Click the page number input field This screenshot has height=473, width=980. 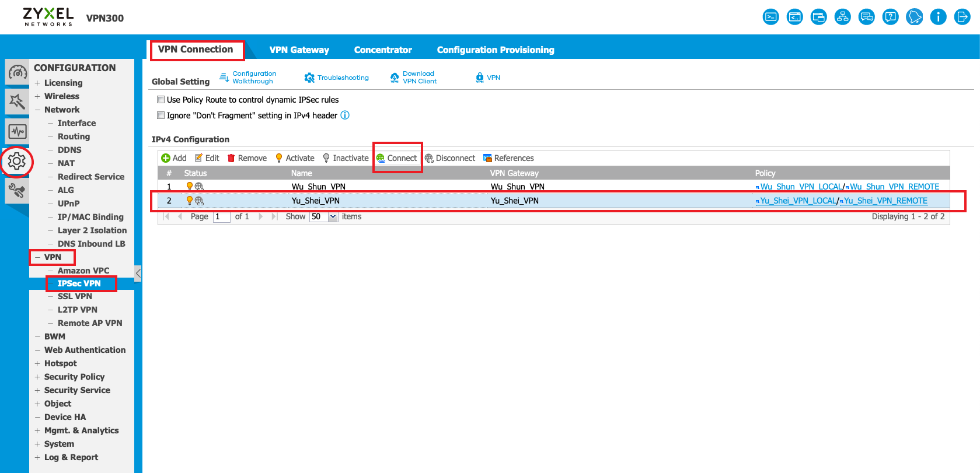222,216
